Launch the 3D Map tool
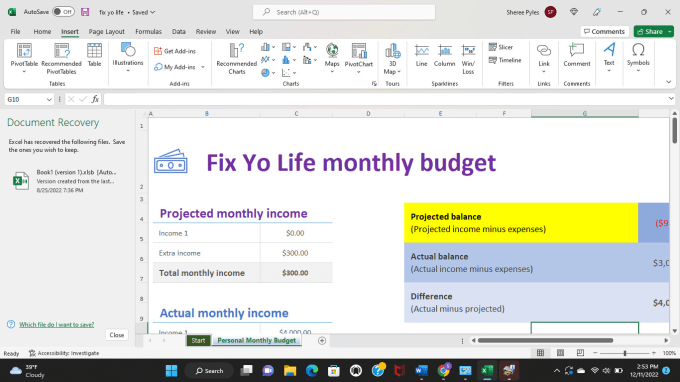This screenshot has width=680, height=382. pos(392,59)
